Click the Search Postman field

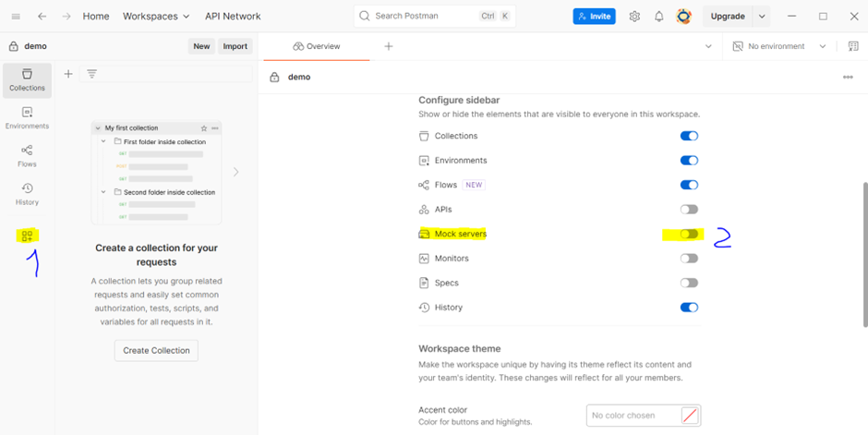(425, 17)
